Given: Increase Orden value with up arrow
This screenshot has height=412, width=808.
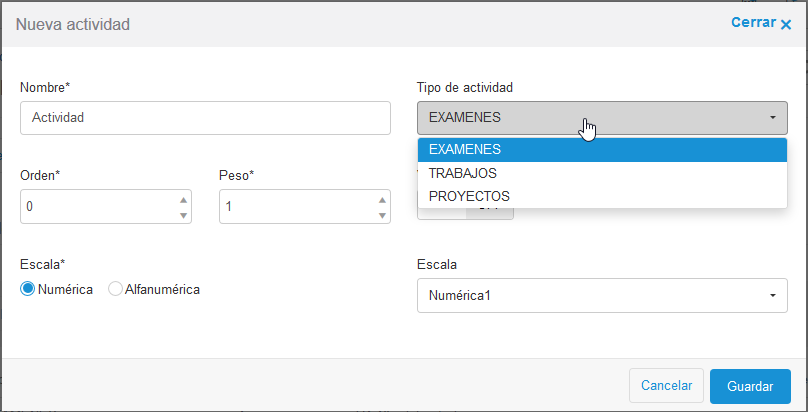Looking at the screenshot, I should point(183,198).
